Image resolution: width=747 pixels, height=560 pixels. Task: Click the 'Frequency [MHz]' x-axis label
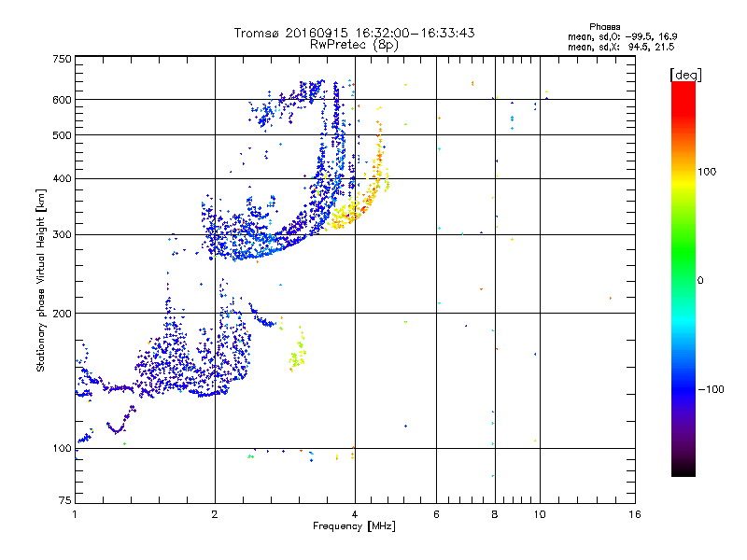[354, 526]
